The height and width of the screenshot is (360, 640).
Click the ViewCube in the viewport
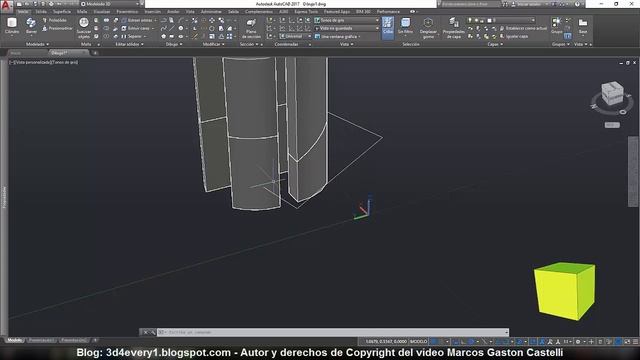tap(612, 93)
